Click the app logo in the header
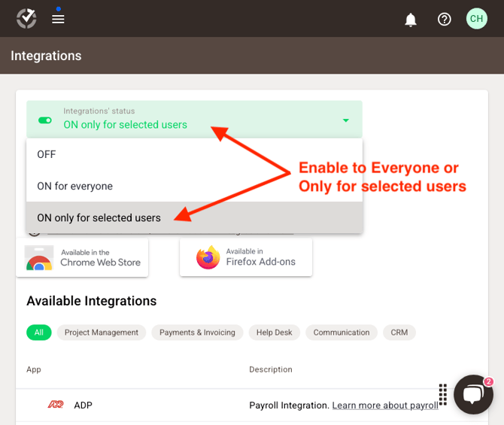Viewport: 504px width, 425px height. click(26, 18)
